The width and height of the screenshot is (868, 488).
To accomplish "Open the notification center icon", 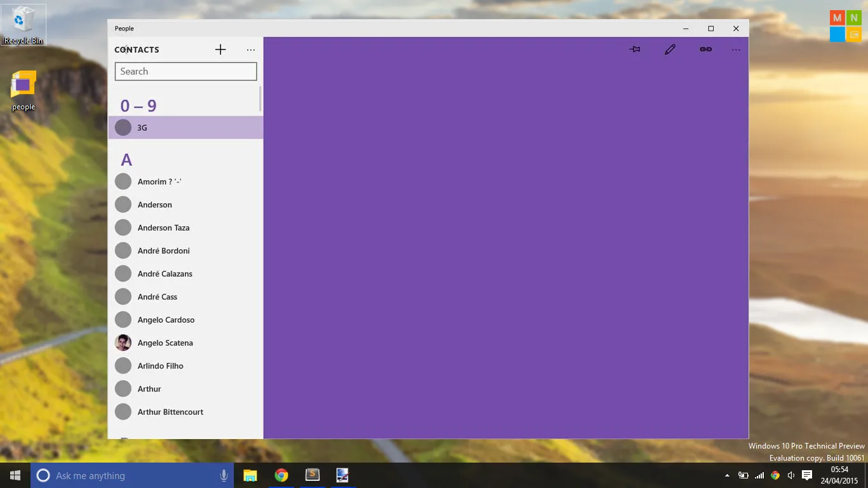I will 807,475.
